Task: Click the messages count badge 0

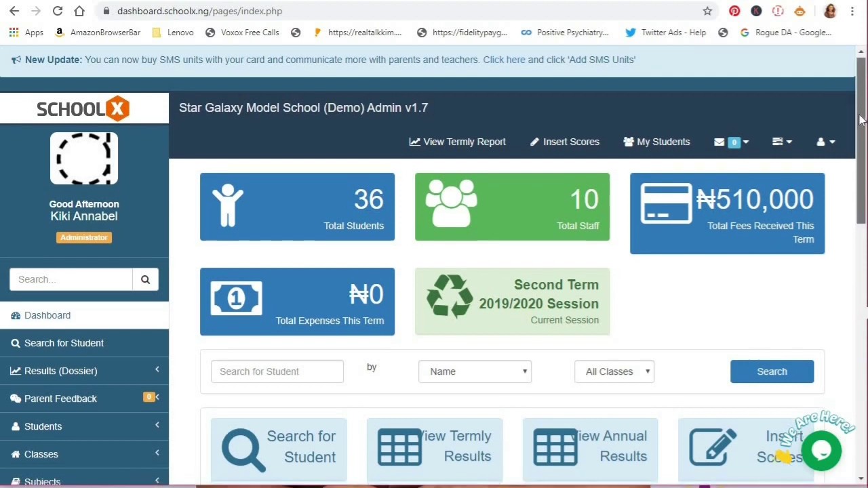Action: coord(734,142)
